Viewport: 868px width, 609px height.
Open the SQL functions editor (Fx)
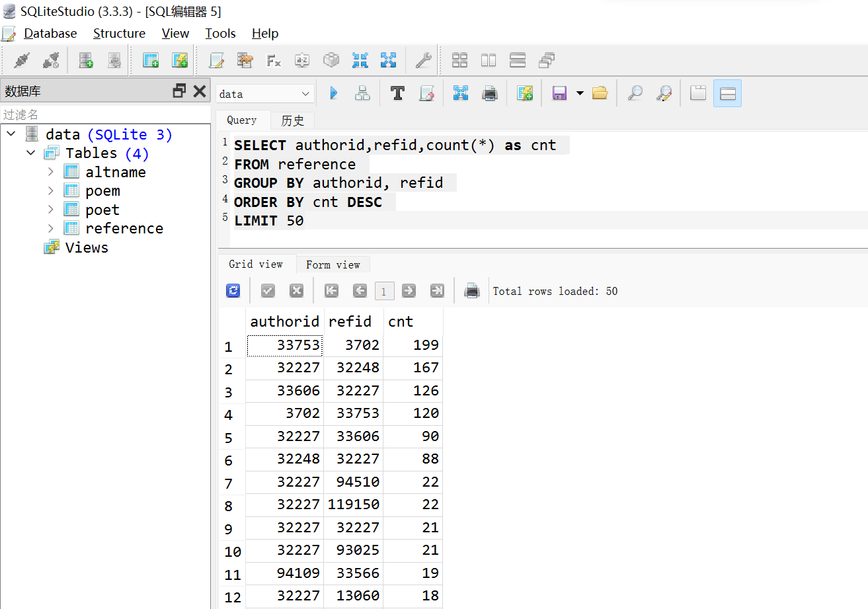(273, 61)
